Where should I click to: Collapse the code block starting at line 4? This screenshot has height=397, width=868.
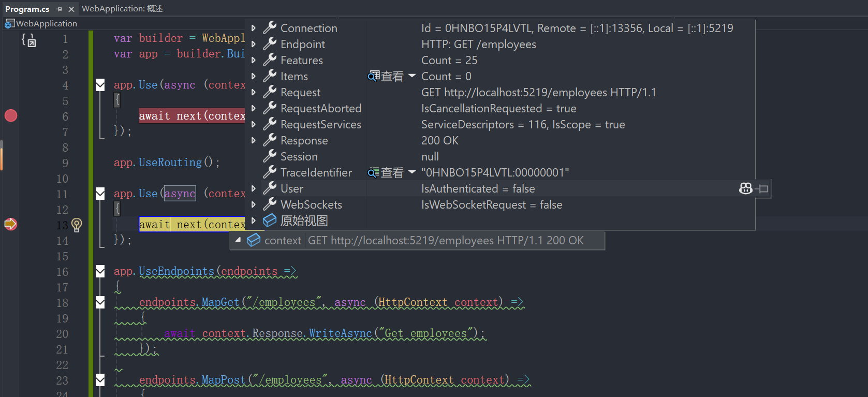click(x=100, y=85)
